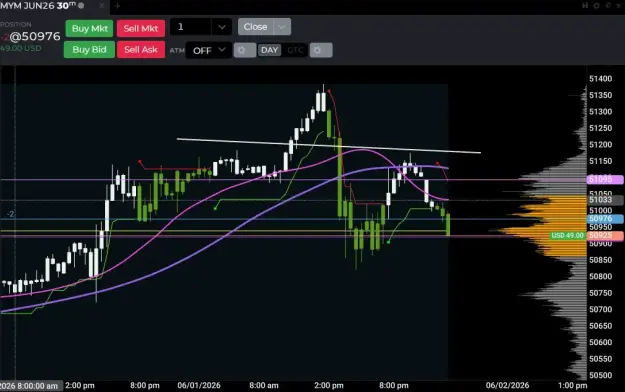Select GTC time-in-force option
Image resolution: width=625 pixels, height=392 pixels.
[295, 50]
